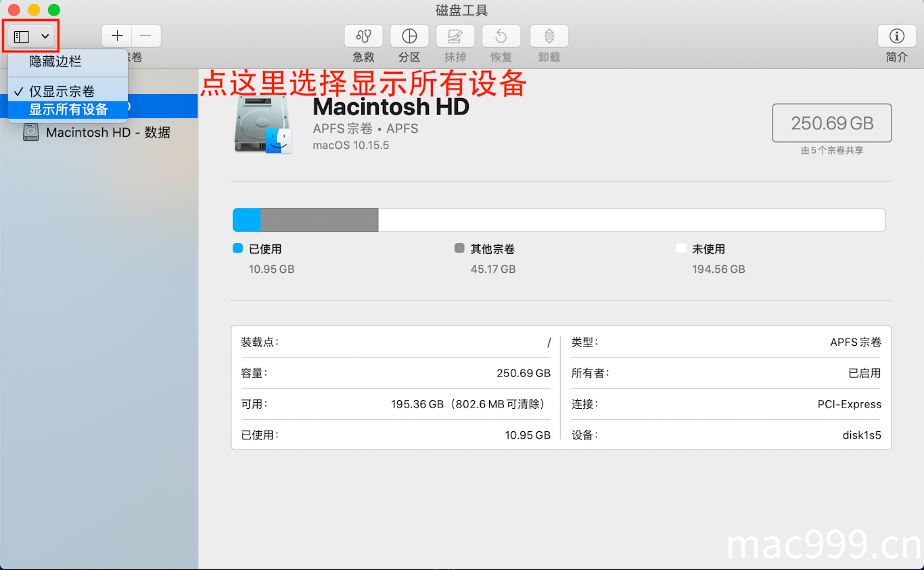This screenshot has width=924, height=570.
Task: Click the 恢复 restore toolbar icon
Action: pos(501,36)
